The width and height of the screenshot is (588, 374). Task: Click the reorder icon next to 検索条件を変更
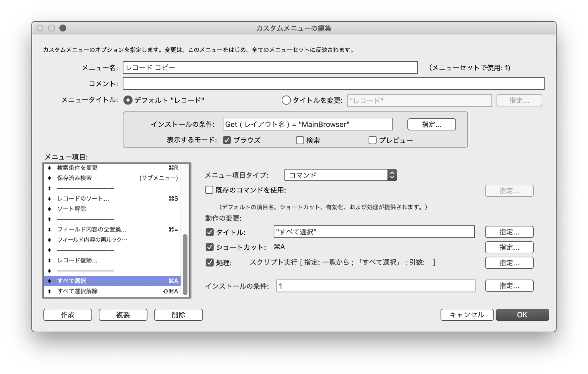[49, 168]
